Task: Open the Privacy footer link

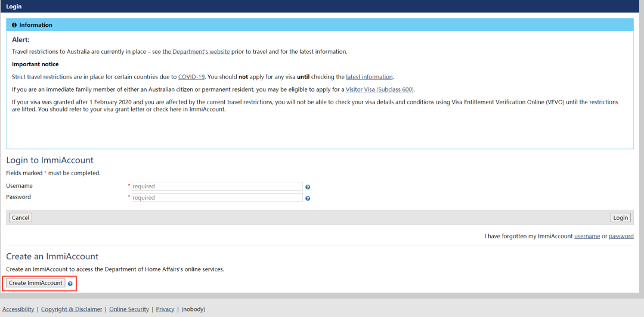Action: click(165, 309)
